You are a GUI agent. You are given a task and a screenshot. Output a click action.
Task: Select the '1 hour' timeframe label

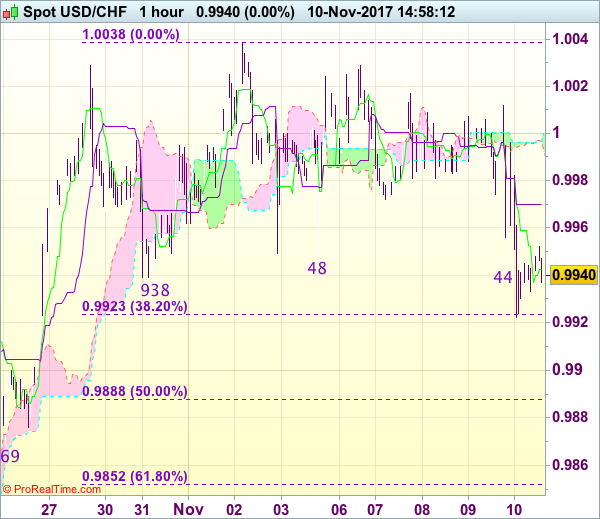[x=161, y=12]
